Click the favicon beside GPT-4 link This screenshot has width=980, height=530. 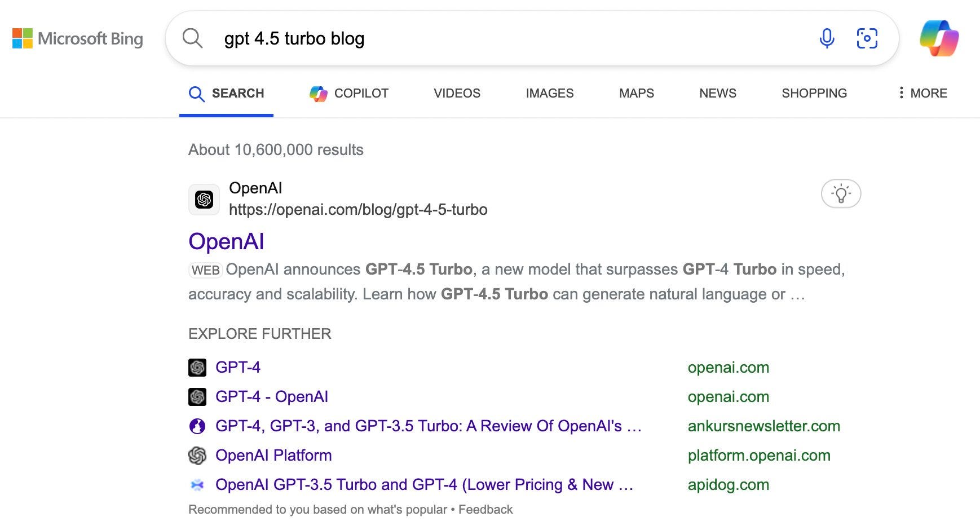point(197,368)
